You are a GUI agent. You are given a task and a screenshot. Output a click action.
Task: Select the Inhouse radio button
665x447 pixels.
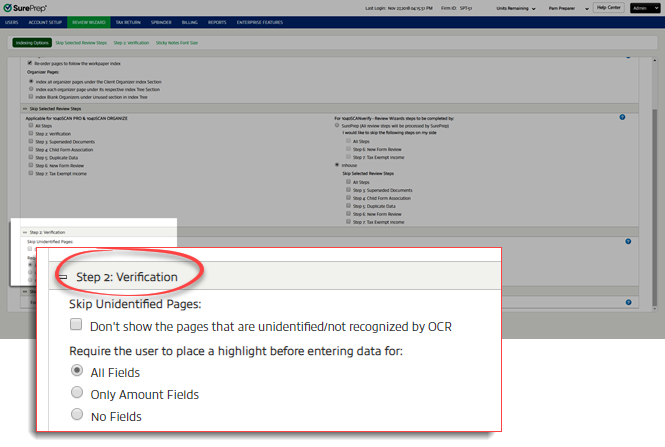coord(338,164)
